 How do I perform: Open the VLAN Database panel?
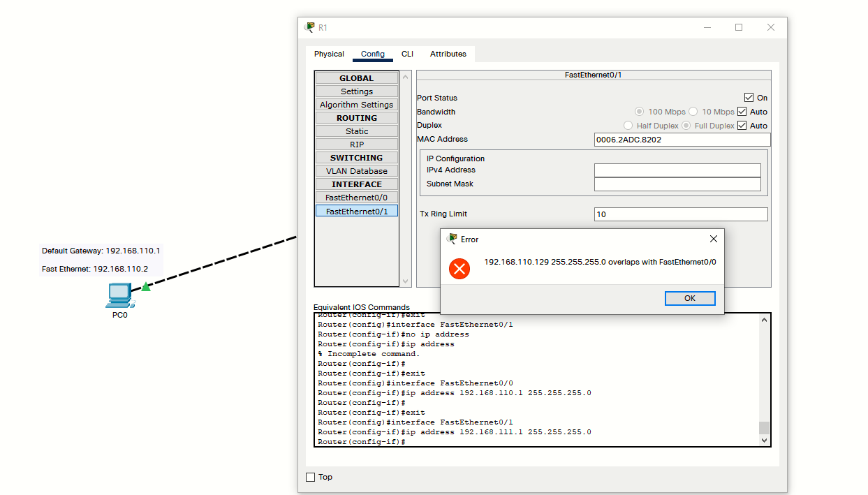(x=356, y=170)
